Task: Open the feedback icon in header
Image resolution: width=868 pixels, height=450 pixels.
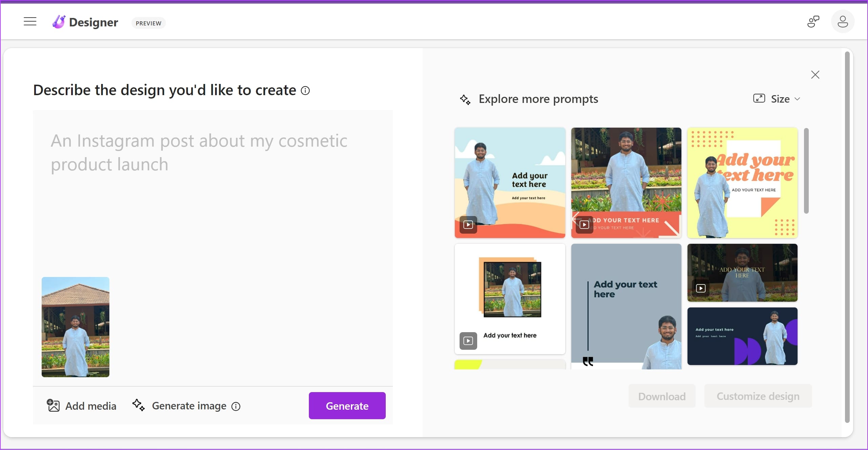Action: click(813, 22)
